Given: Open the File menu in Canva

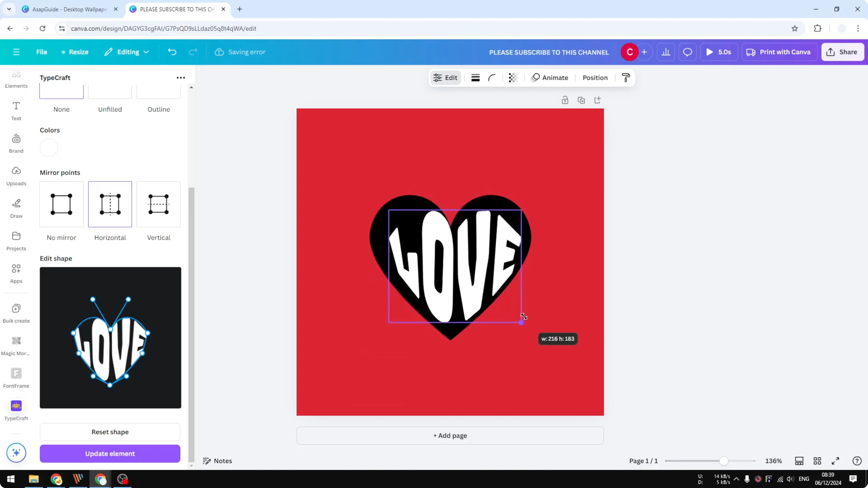Looking at the screenshot, I should pyautogui.click(x=42, y=52).
